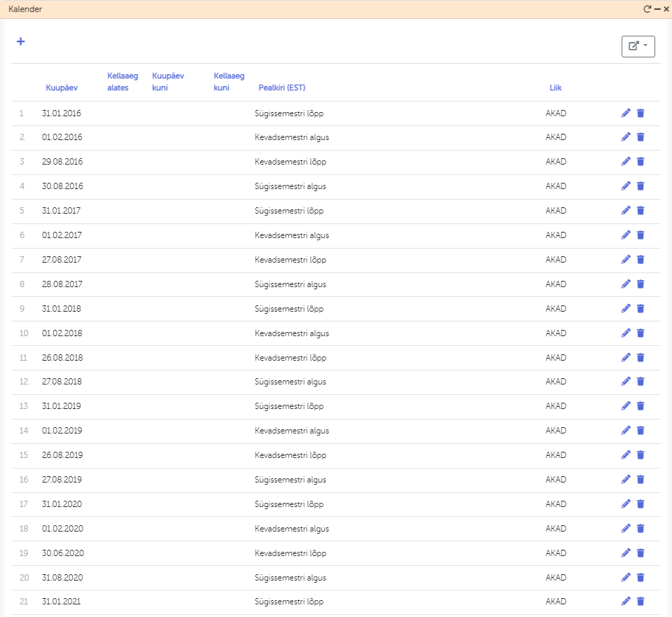Viewport: 672px width, 617px height.
Task: Sort by Pealkiri (EST) column
Action: tap(281, 88)
